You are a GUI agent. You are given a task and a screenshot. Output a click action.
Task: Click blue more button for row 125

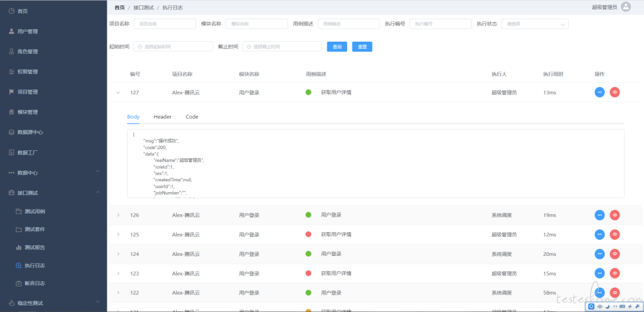coord(600,234)
